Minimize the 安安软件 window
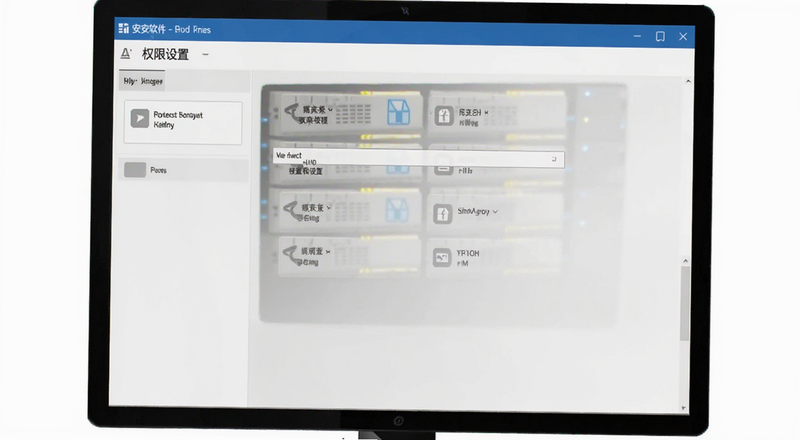The height and width of the screenshot is (440, 800). click(x=637, y=36)
